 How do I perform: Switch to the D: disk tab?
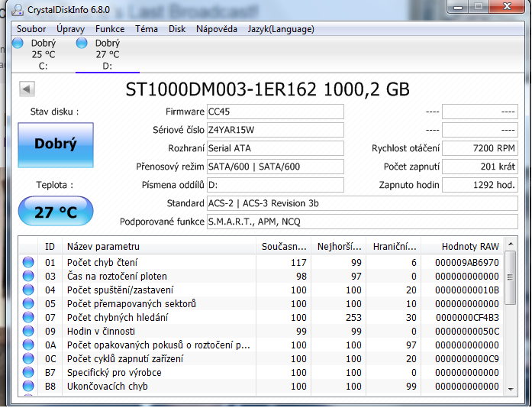[107, 54]
